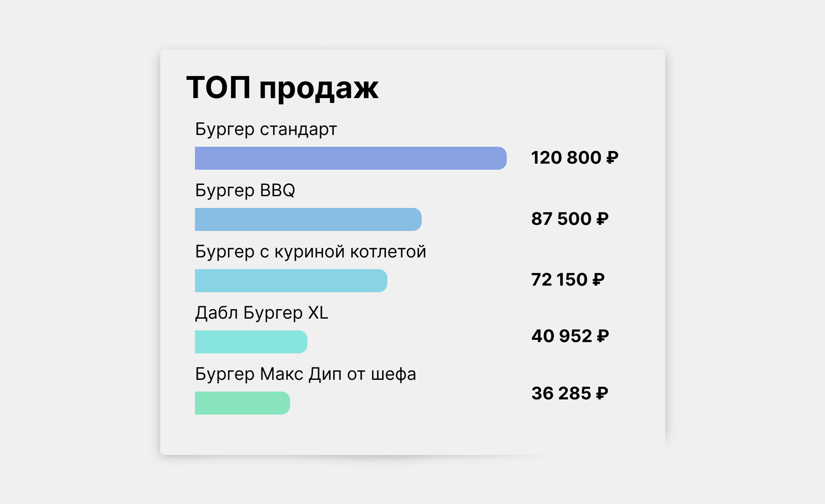Click the chicken burger sales bar
825x504 pixels.
[291, 281]
